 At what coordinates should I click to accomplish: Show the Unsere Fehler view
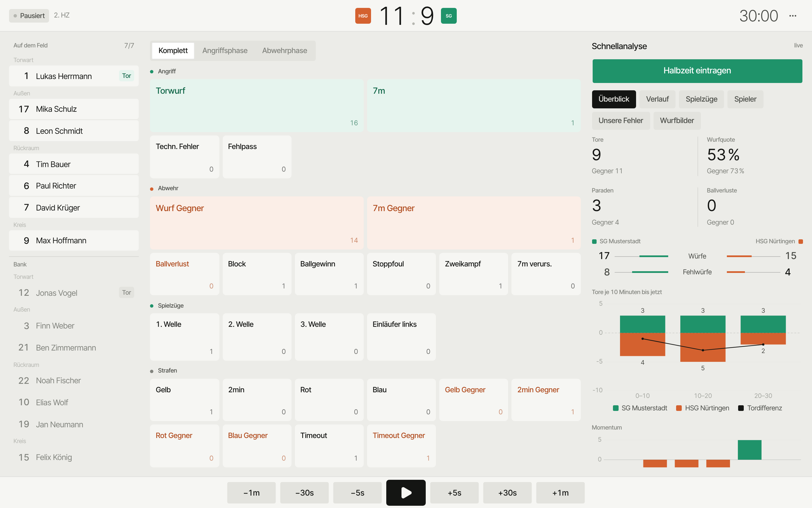click(x=621, y=121)
